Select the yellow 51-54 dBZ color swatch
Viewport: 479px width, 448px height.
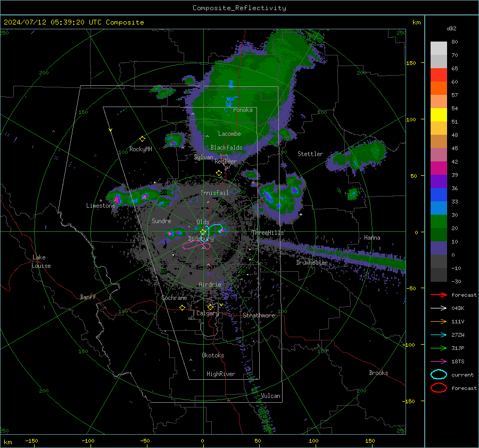[439, 115]
